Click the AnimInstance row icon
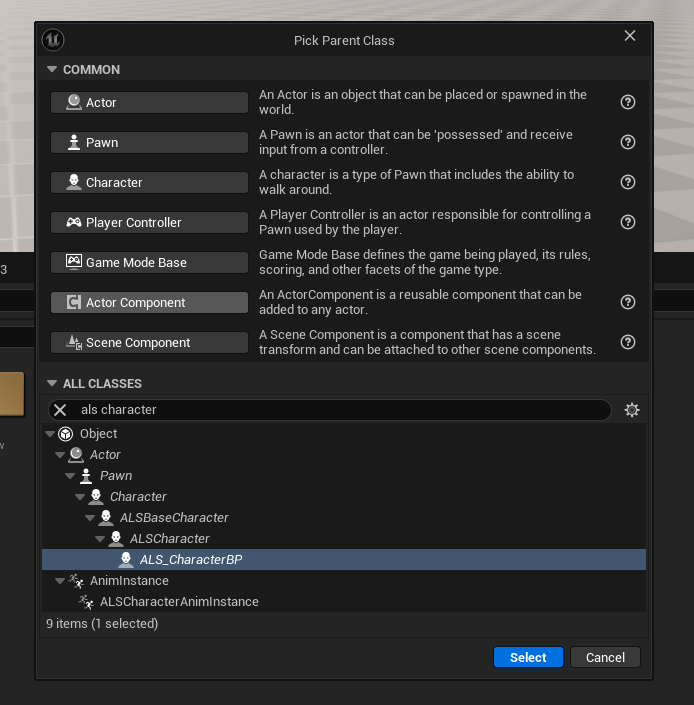The height and width of the screenshot is (705, 694). [76, 580]
